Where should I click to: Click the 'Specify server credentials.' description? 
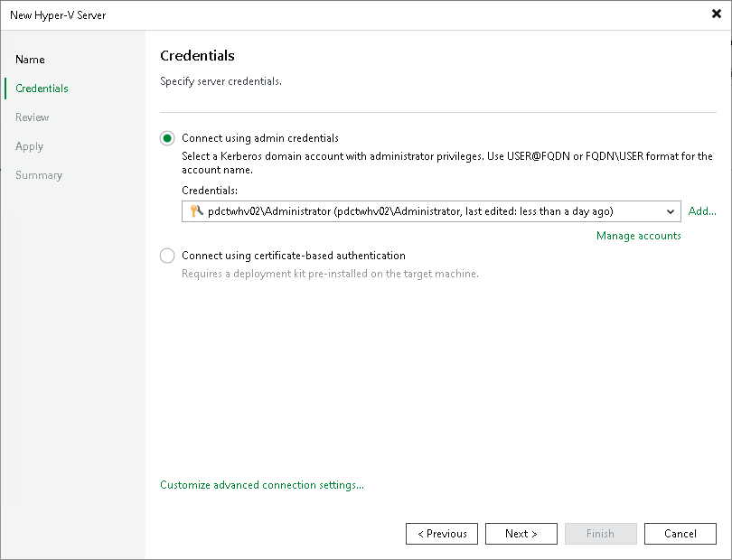(221, 81)
